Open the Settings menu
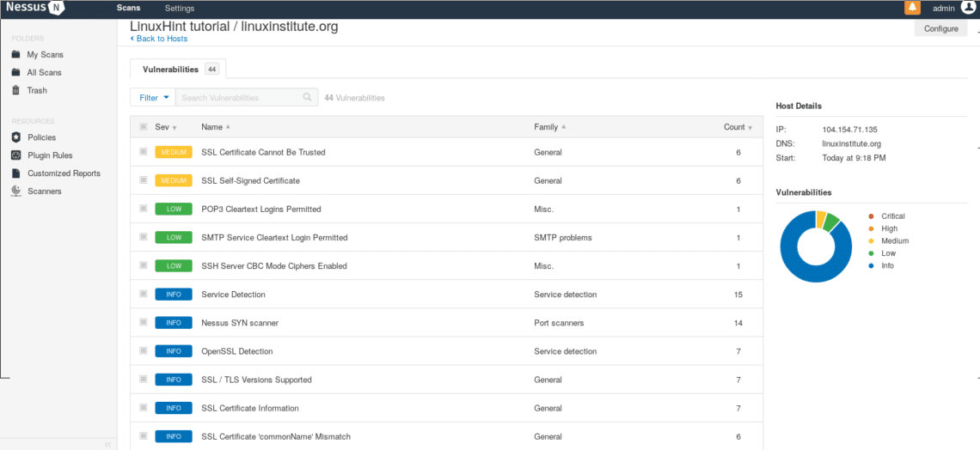Image resolution: width=980 pixels, height=450 pixels. [x=180, y=8]
